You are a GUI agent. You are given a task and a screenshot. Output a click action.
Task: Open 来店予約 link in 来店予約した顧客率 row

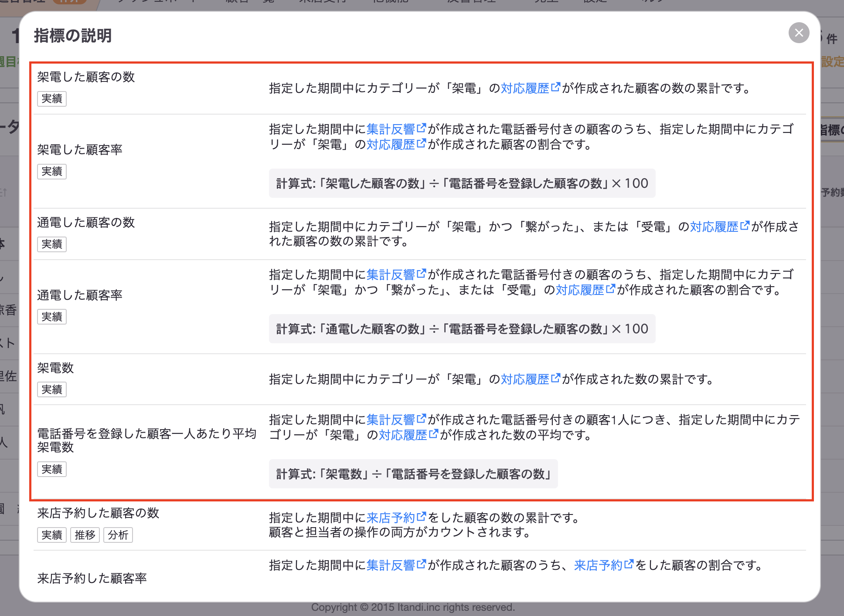603,565
